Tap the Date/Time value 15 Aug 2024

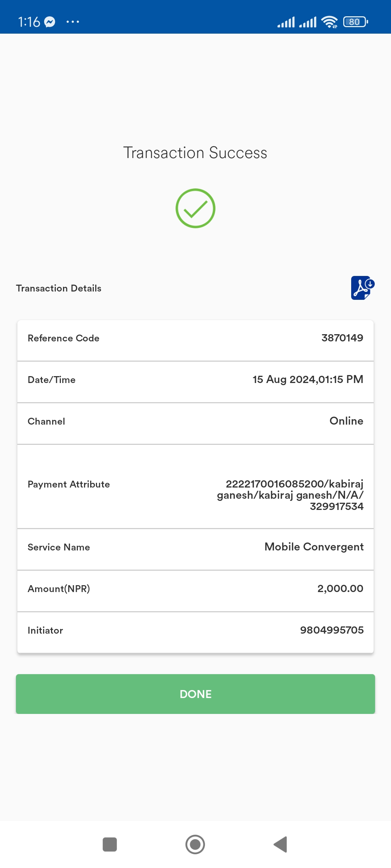tap(308, 379)
